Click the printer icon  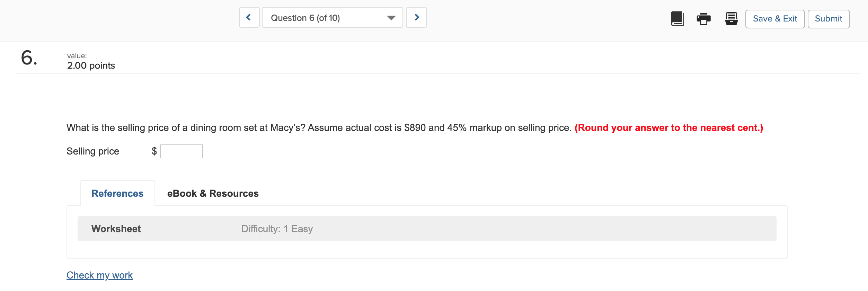(x=703, y=19)
